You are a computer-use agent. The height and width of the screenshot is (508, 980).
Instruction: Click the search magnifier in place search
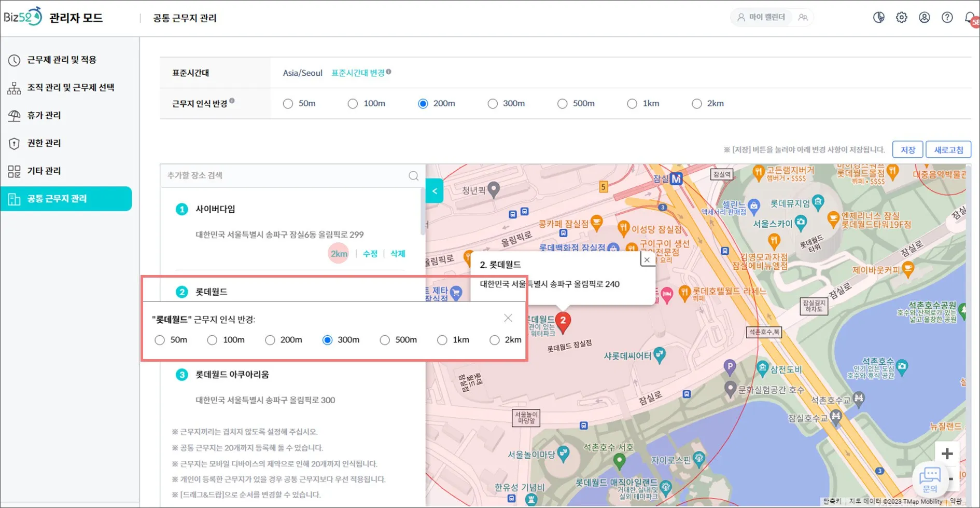413,175
